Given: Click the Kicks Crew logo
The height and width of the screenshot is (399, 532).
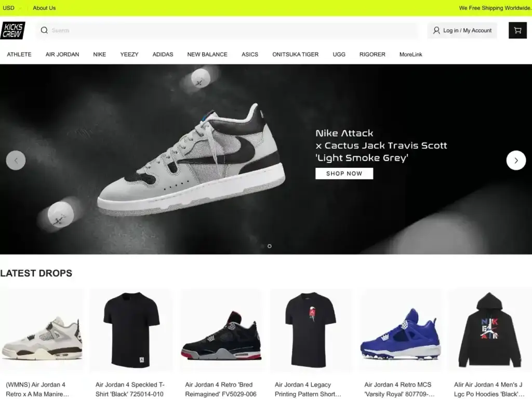Looking at the screenshot, I should (13, 31).
